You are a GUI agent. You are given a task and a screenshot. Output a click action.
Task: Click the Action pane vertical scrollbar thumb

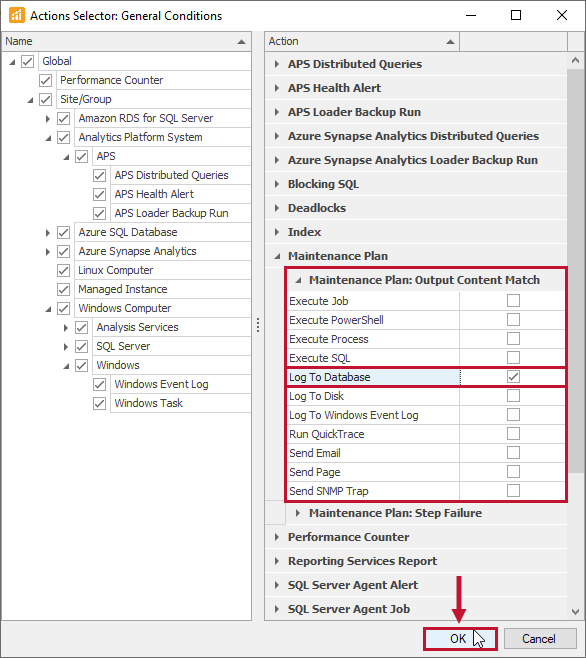click(576, 271)
